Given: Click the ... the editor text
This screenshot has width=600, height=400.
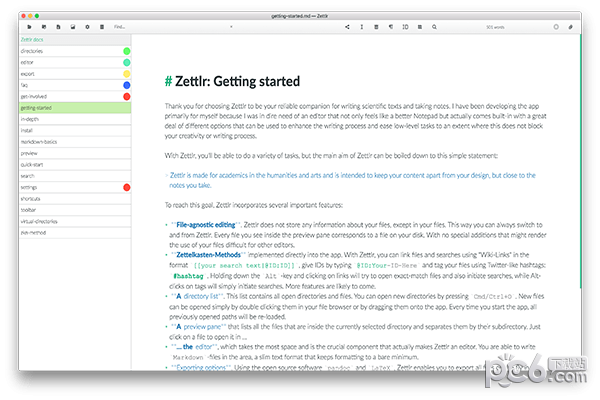Looking at the screenshot, I should pyautogui.click(x=194, y=347).
